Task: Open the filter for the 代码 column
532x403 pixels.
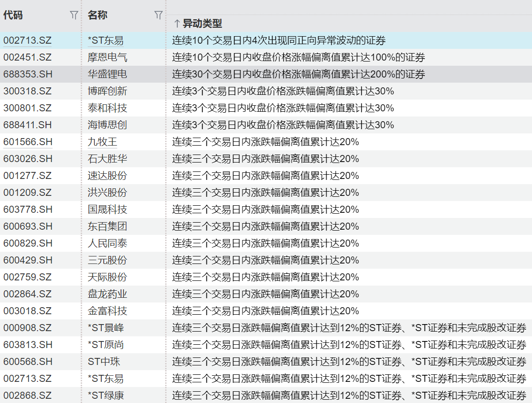Action: [74, 15]
